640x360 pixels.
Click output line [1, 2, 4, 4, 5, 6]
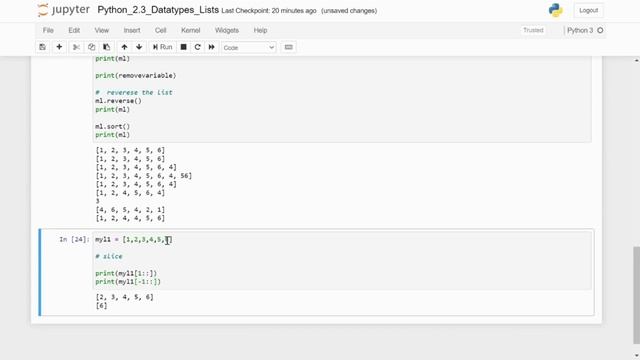click(x=130, y=218)
